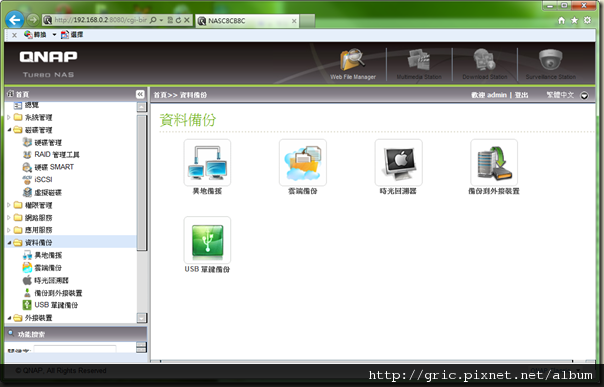Open Multimedia Station icon
604x387 pixels.
[x=419, y=64]
